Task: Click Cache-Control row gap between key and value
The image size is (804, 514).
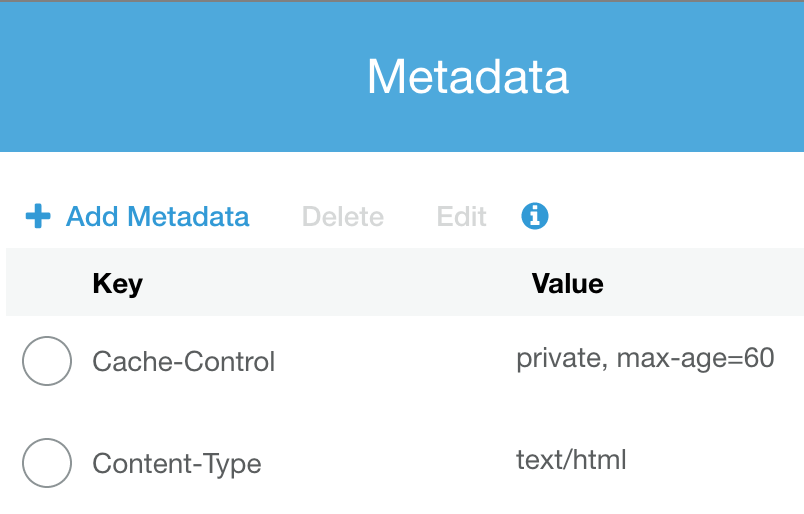Action: (x=395, y=361)
